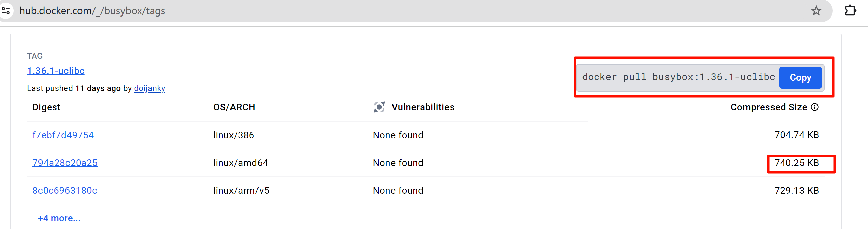Click the Digest column header

tap(46, 107)
